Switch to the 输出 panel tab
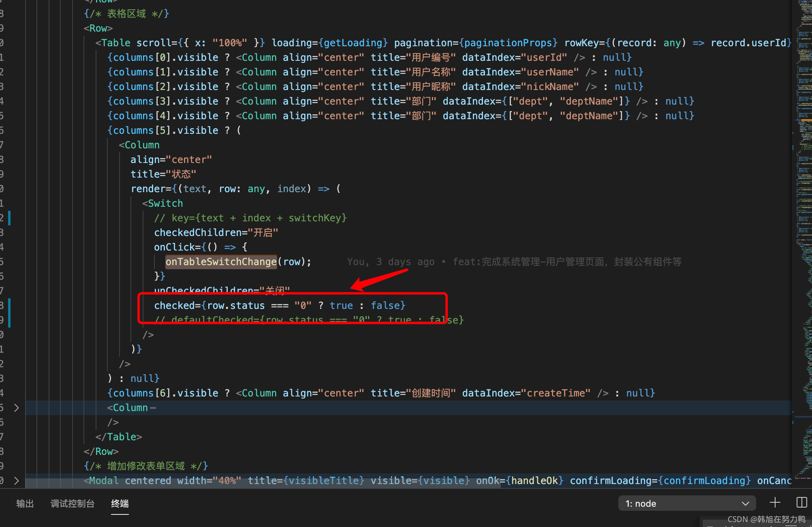Viewport: 812px width, 527px height. point(25,503)
